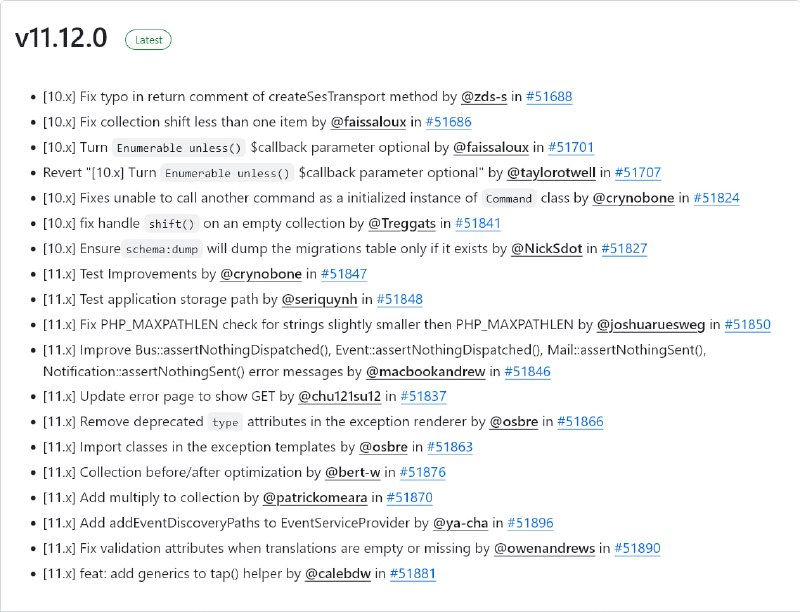800x612 pixels.
Task: Open the @NickSdot profile
Action: click(546, 248)
